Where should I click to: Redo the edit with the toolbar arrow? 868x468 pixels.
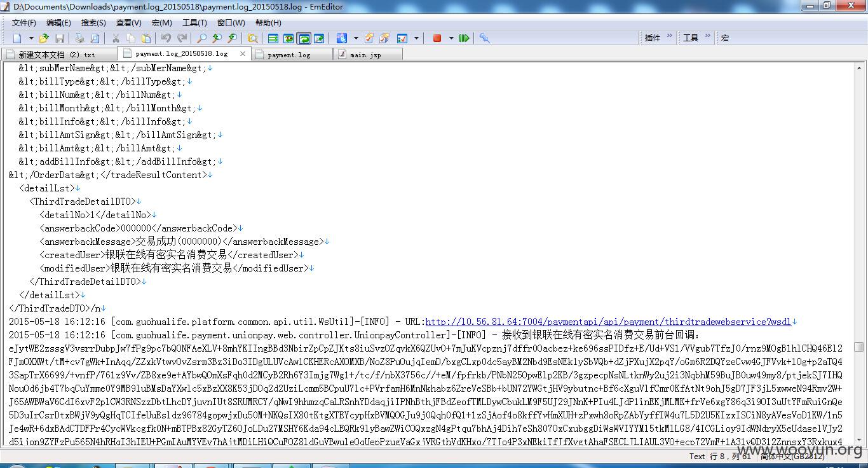click(x=182, y=38)
